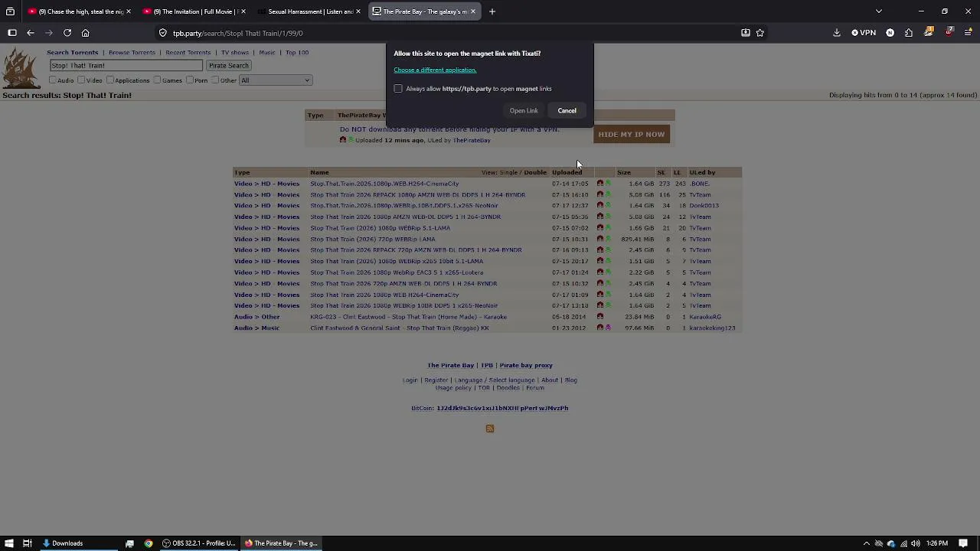Click Open Link in the dialog

click(524, 111)
